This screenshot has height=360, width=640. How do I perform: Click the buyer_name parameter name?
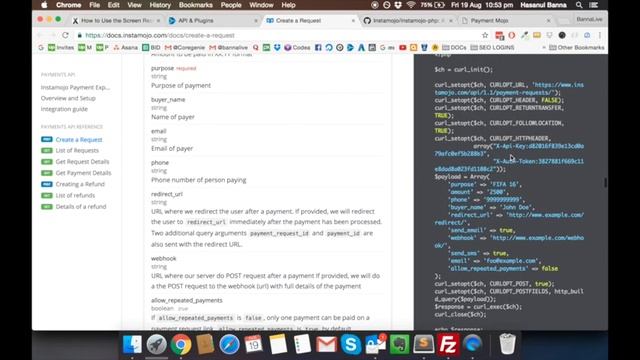pos(168,100)
